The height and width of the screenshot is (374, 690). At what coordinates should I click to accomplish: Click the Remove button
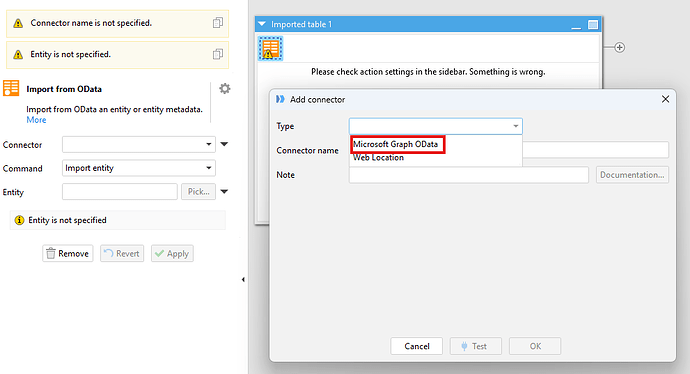[68, 253]
